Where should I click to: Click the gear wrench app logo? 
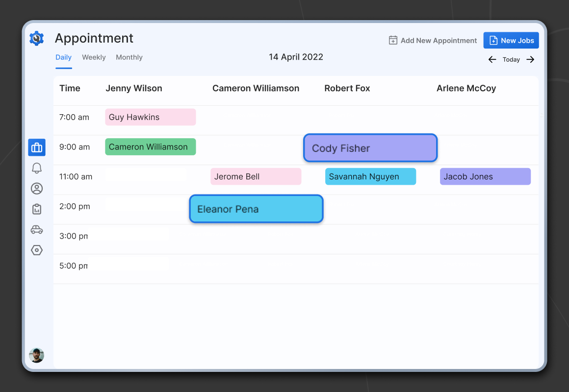tap(37, 38)
